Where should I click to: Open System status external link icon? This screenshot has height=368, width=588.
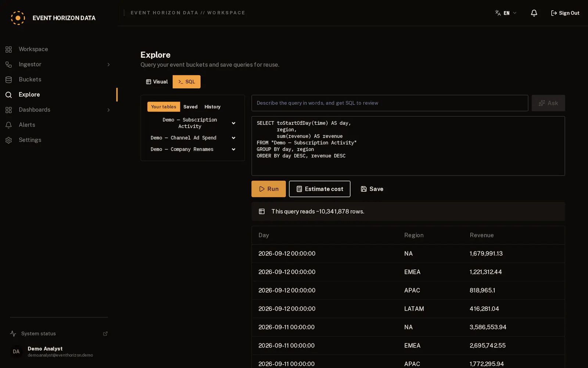(105, 333)
